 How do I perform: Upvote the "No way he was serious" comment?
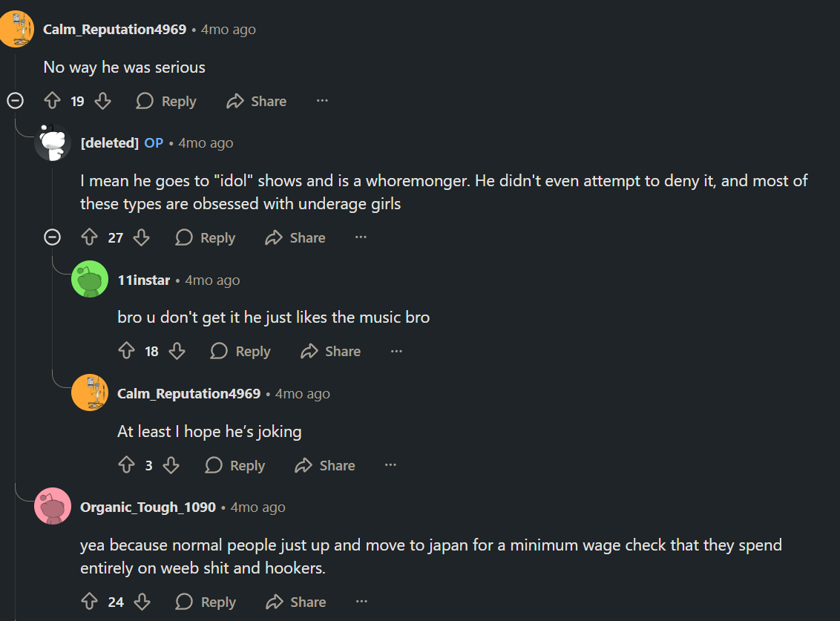pos(52,101)
